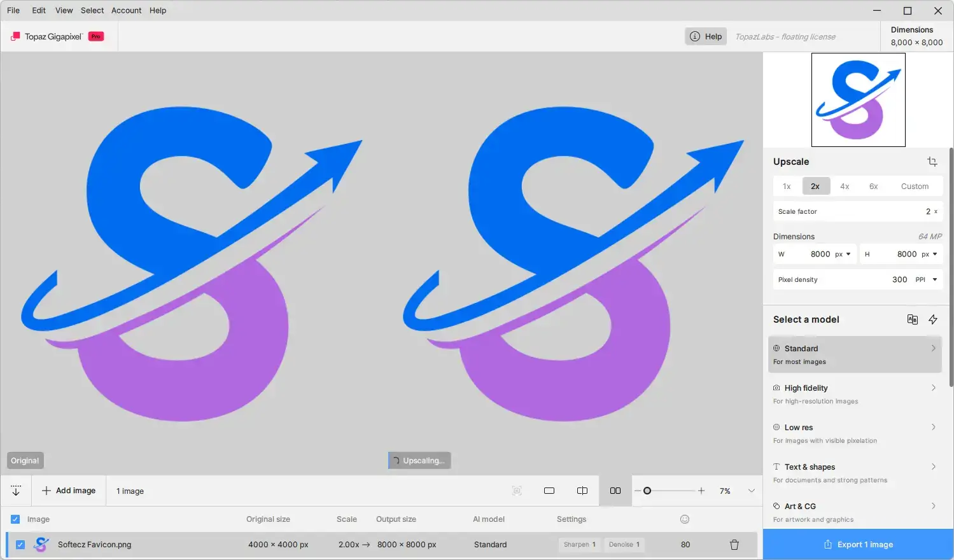Click the zoom-to-fit icon
The image size is (954, 560).
click(x=517, y=491)
